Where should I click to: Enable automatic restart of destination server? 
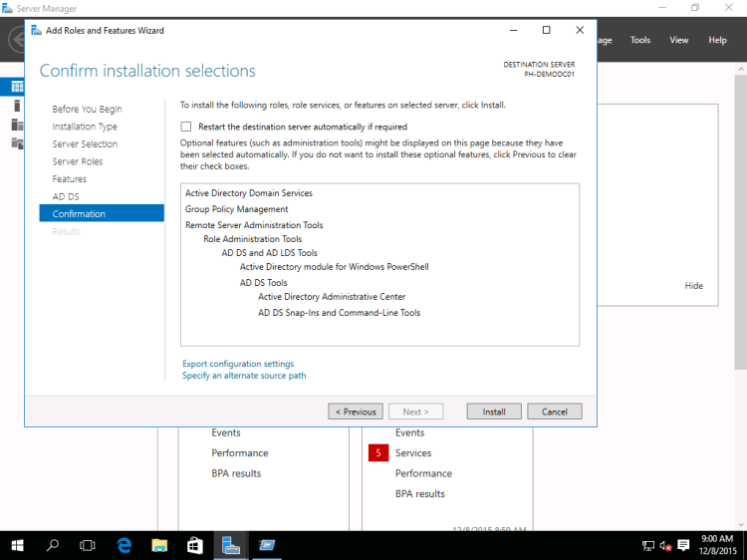(186, 127)
